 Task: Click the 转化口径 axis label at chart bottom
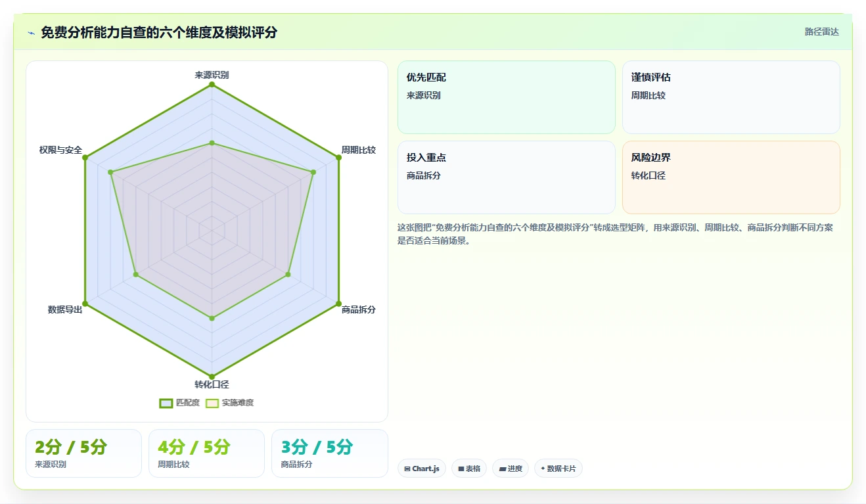click(x=212, y=384)
